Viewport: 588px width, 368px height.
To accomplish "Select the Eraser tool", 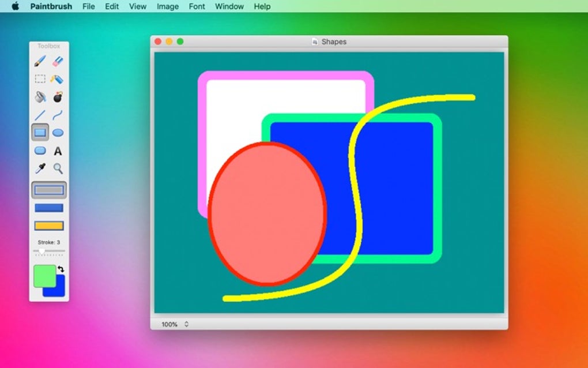I will (x=58, y=61).
